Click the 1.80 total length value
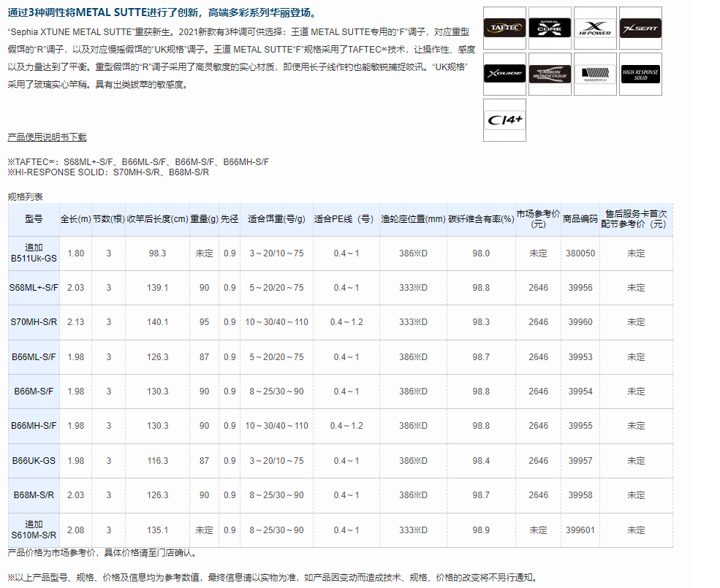720x588 pixels. tap(76, 253)
